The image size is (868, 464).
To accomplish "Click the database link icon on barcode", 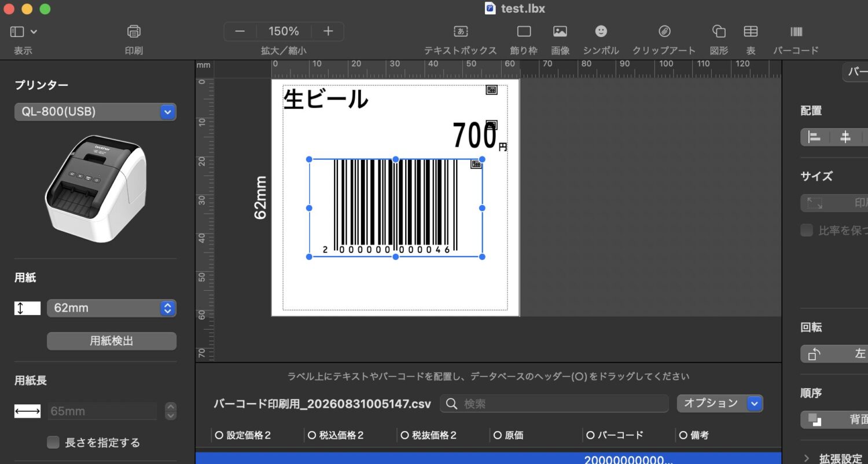I will 476,164.
